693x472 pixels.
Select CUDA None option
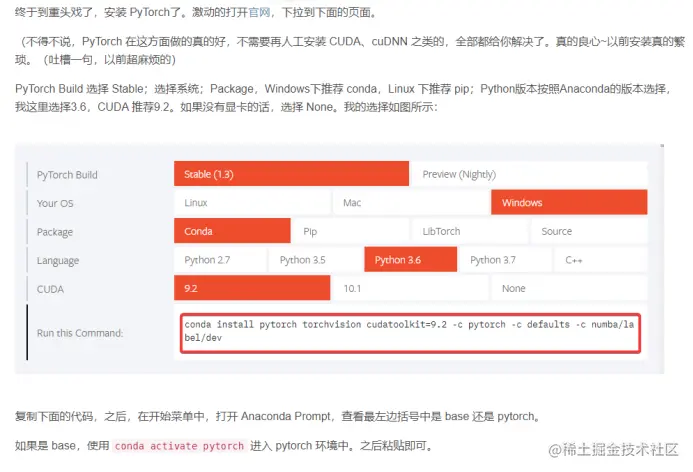tap(569, 288)
